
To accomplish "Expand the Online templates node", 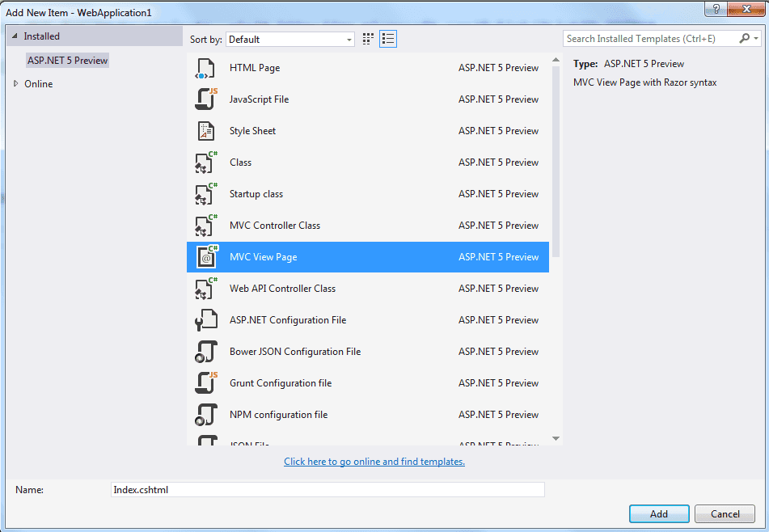I will click(16, 84).
